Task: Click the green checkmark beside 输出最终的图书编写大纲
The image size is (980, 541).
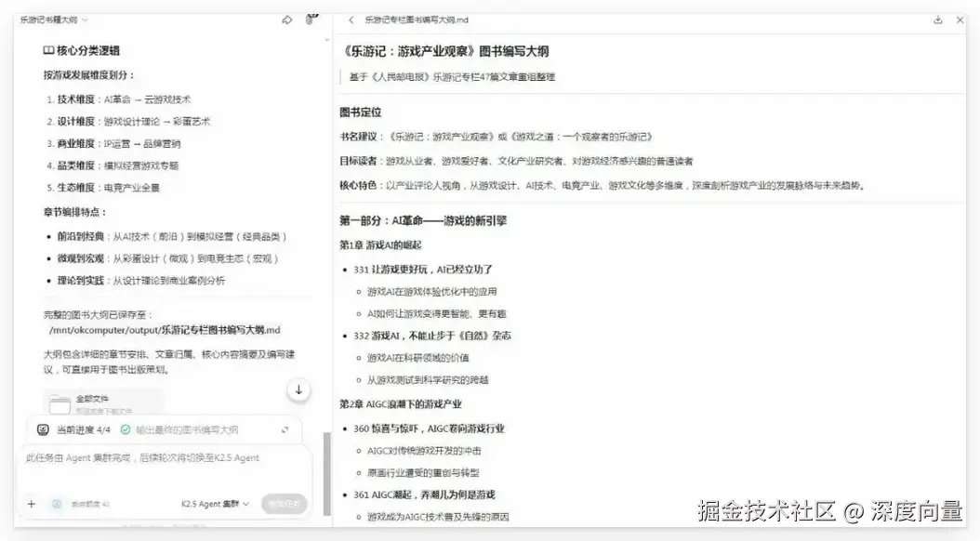Action: (126, 429)
